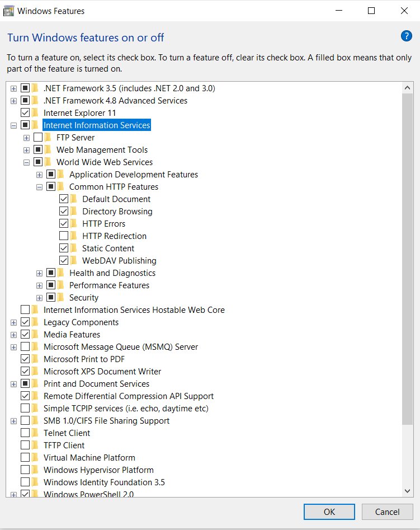Image resolution: width=420 pixels, height=530 pixels.
Task: Check Internet Information Services Hostable Web Core
Action: [x=25, y=309]
